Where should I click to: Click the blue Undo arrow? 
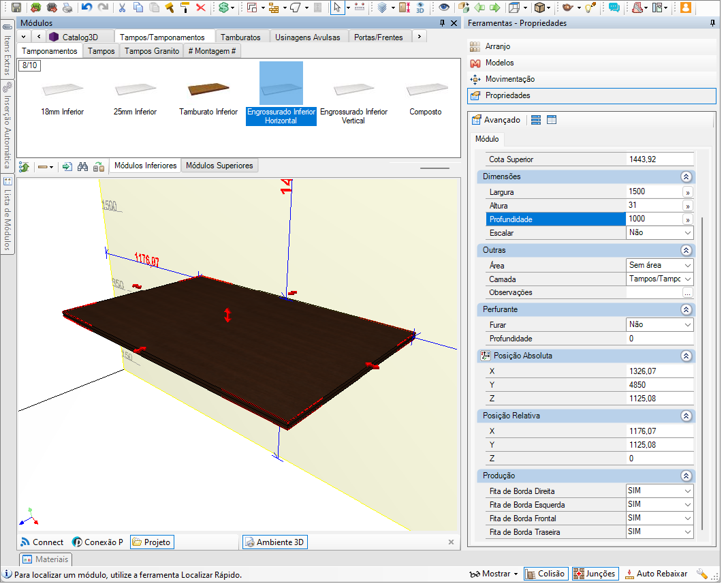(86, 7)
